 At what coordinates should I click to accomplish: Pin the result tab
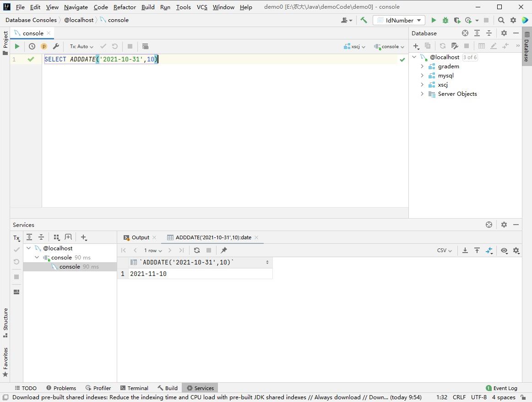(x=224, y=250)
